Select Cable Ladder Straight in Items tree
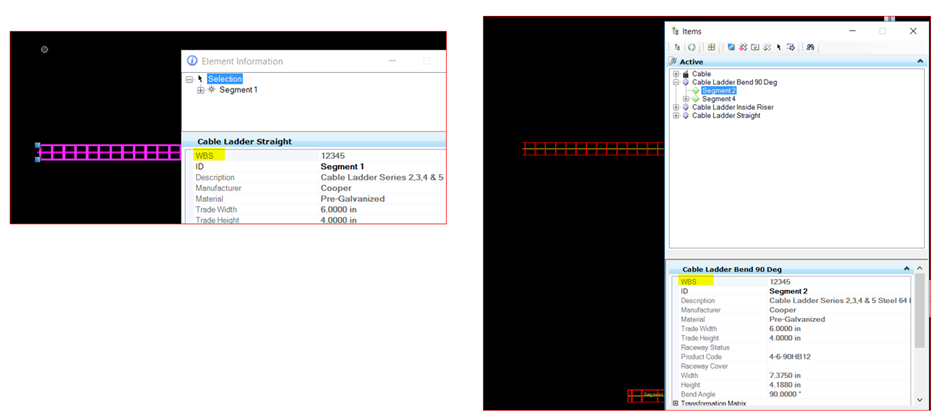The height and width of the screenshot is (416, 939). pyautogui.click(x=726, y=116)
